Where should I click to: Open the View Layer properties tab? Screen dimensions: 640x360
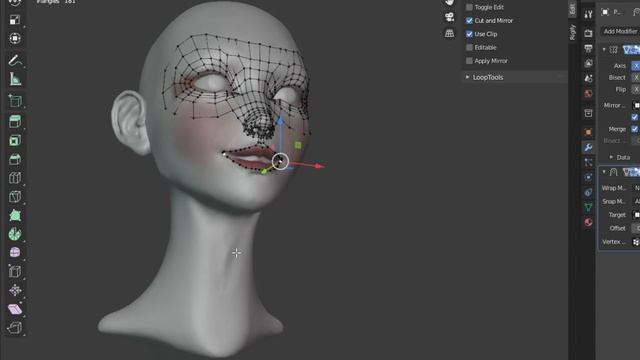tap(588, 63)
